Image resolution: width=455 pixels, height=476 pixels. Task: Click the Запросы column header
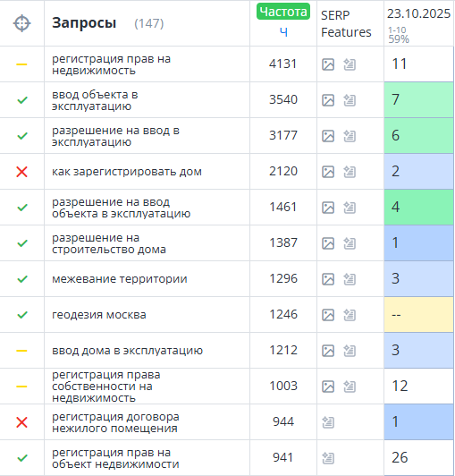(x=84, y=23)
